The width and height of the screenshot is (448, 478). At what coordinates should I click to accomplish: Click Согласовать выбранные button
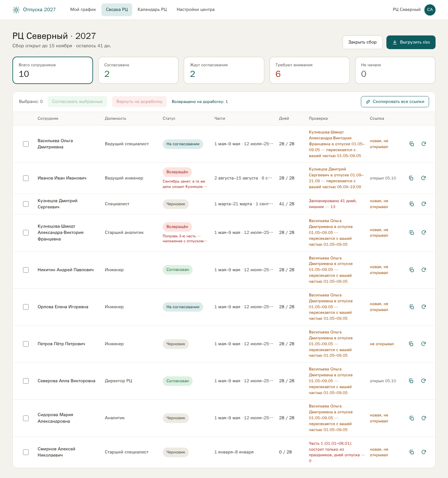click(x=77, y=102)
